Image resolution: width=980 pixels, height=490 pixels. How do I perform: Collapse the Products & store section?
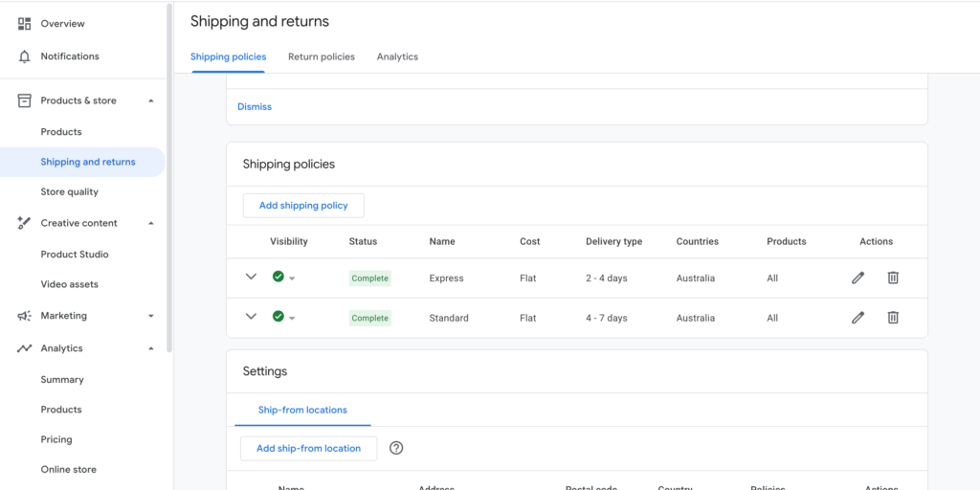tap(150, 100)
